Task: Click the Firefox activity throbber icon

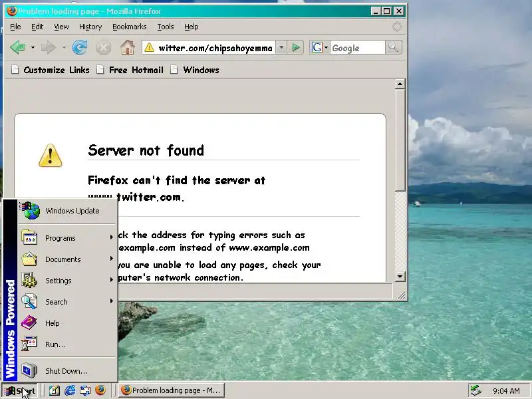Action: tap(396, 27)
